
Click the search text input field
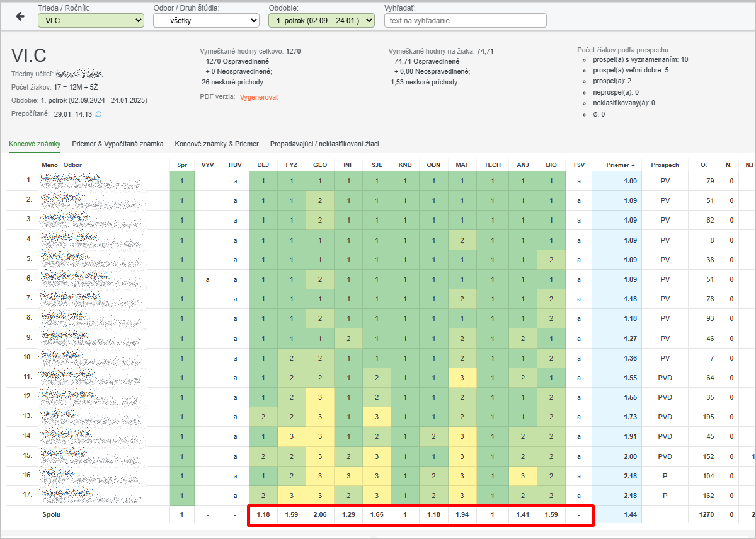(465, 21)
